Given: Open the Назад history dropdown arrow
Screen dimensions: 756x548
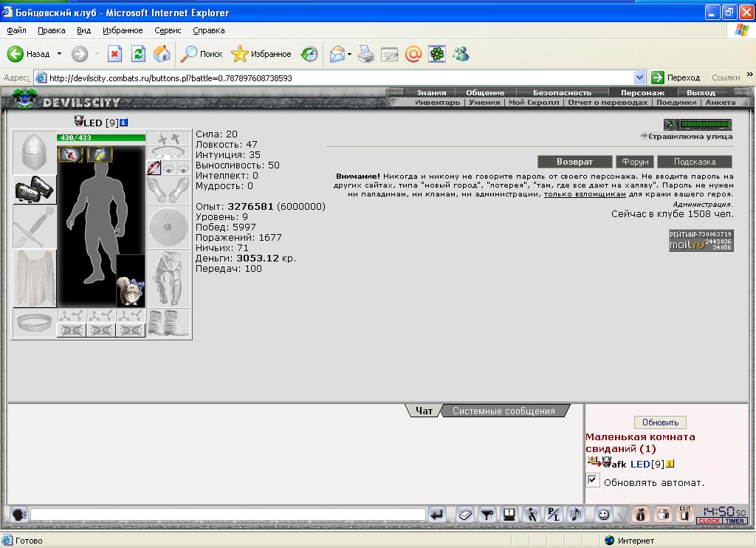Looking at the screenshot, I should (x=59, y=54).
